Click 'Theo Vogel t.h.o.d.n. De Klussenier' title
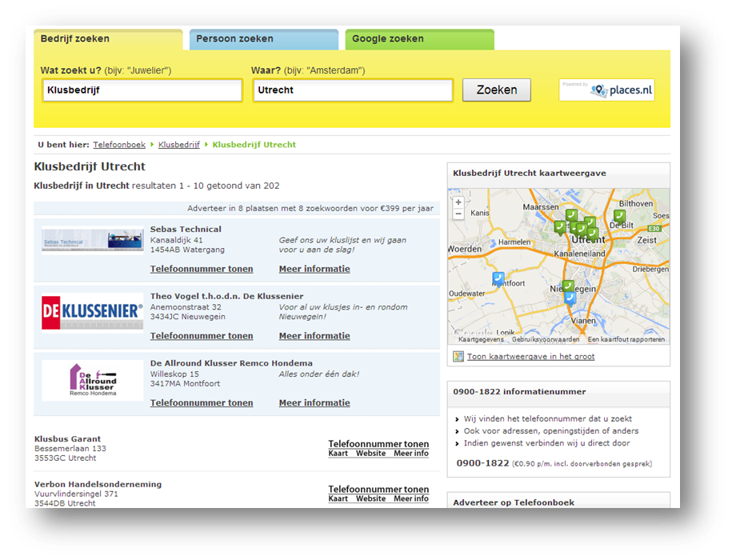Viewport: 732px width, 560px height. point(227,296)
